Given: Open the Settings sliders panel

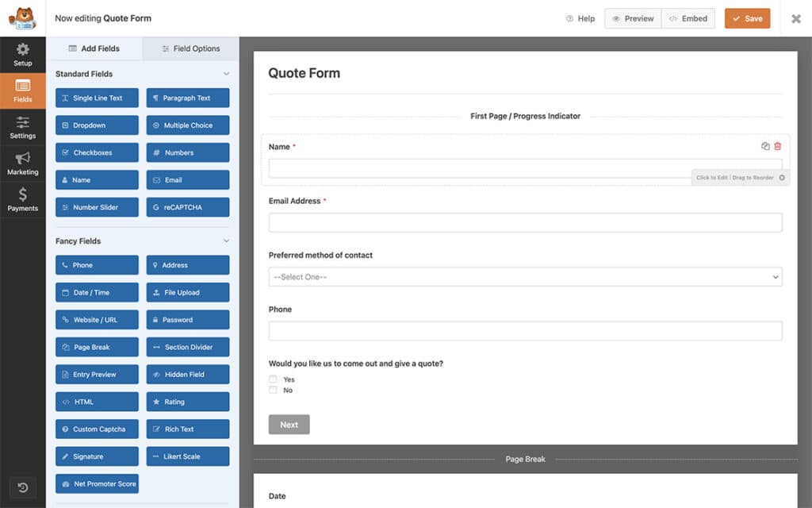Looking at the screenshot, I should (x=23, y=128).
